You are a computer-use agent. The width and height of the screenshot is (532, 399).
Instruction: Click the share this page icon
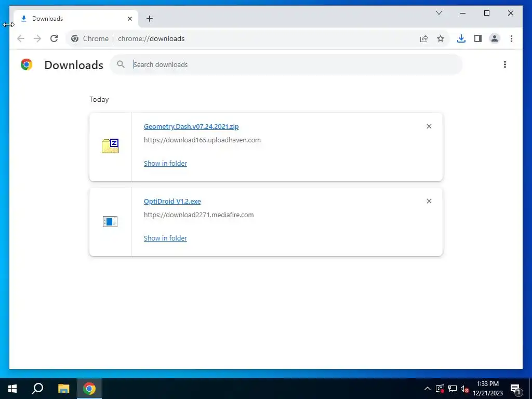tap(424, 38)
